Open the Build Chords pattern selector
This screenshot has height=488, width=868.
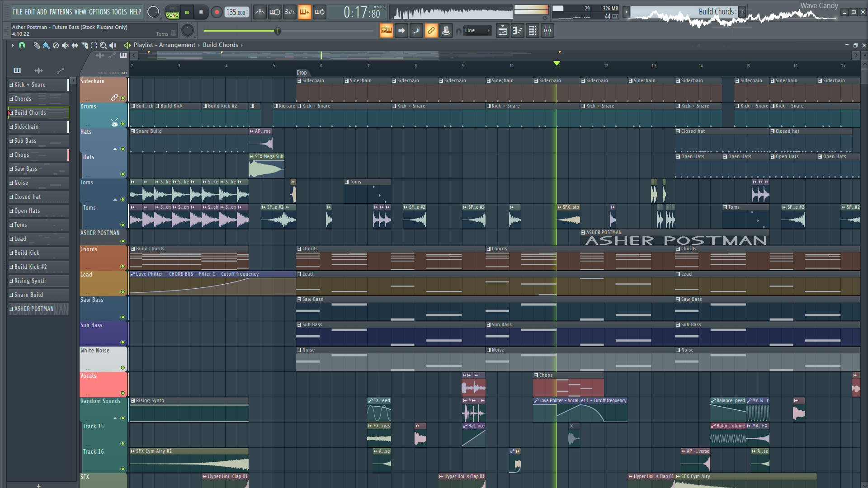pos(684,12)
